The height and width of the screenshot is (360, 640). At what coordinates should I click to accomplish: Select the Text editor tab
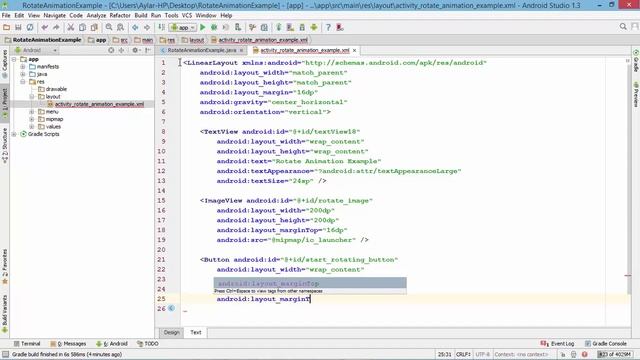click(x=196, y=333)
